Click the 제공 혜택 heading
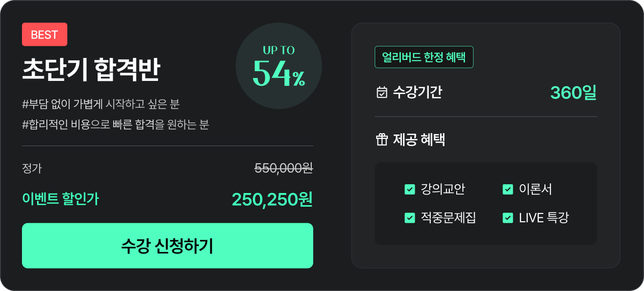Screen dimensions: 644x291 tap(419, 140)
